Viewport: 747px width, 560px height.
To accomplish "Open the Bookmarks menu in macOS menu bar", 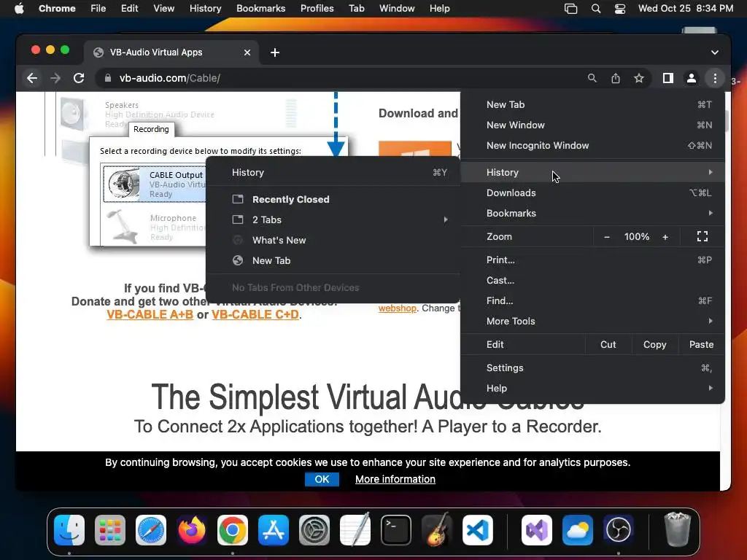I will click(260, 9).
